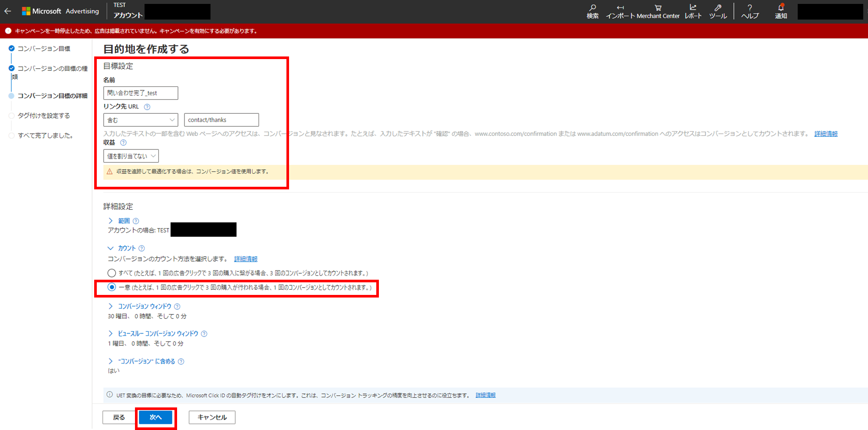Open 詳細情報 link after URL description
Image resolution: width=868 pixels, height=430 pixels.
[826, 134]
